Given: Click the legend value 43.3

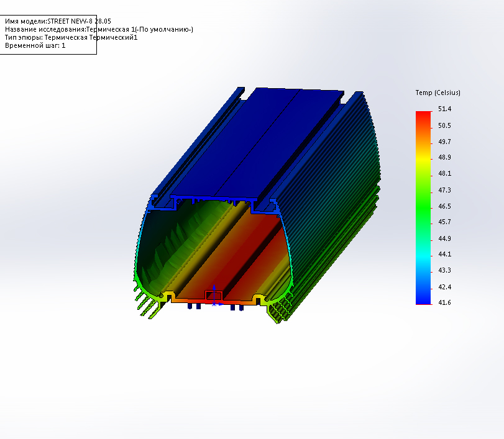Looking at the screenshot, I should point(444,270).
